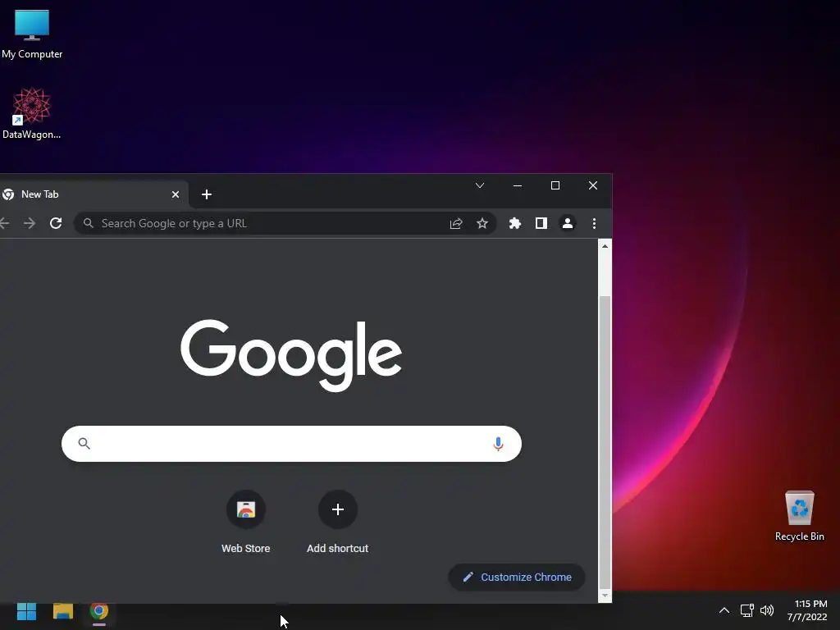Click scrollbar up arrow in Chrome
The image size is (840, 630).
tap(605, 246)
